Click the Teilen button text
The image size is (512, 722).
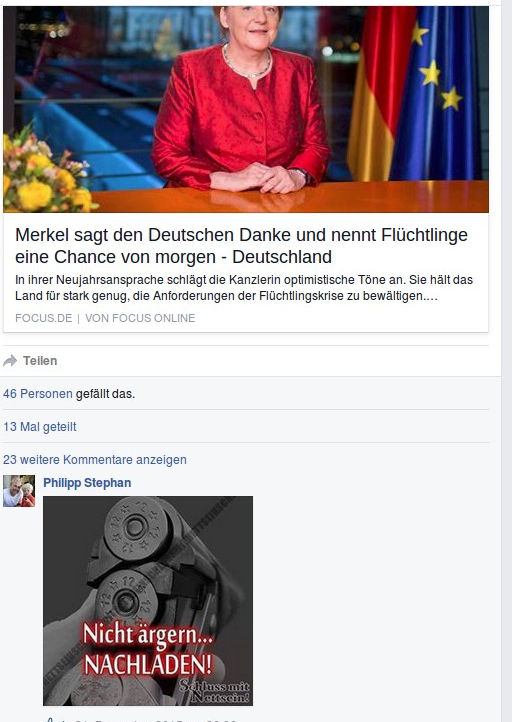click(x=40, y=361)
